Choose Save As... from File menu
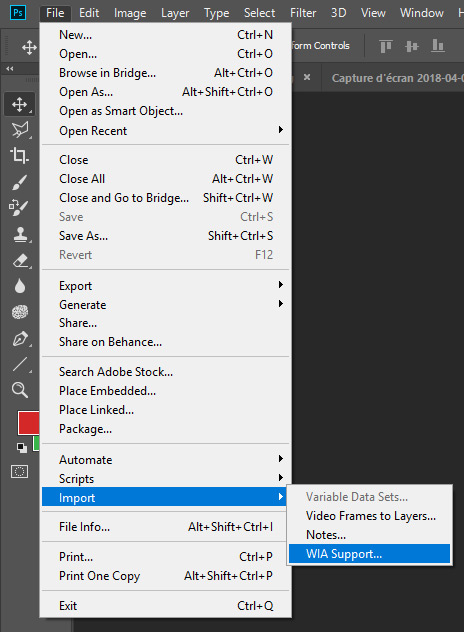464x632 pixels. click(165, 236)
